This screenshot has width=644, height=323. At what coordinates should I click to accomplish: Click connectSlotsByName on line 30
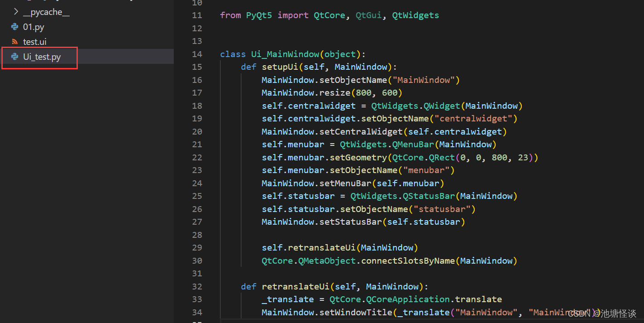[408, 260]
